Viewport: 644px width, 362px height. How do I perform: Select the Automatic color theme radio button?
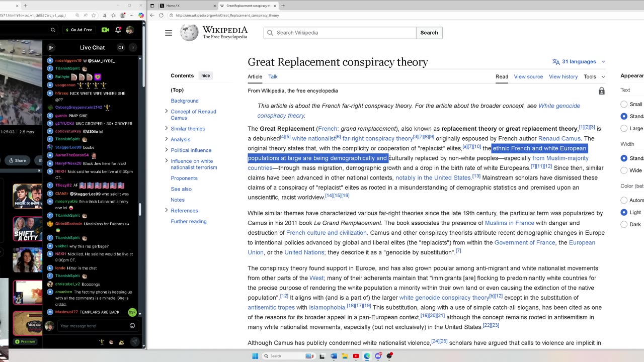[624, 200]
